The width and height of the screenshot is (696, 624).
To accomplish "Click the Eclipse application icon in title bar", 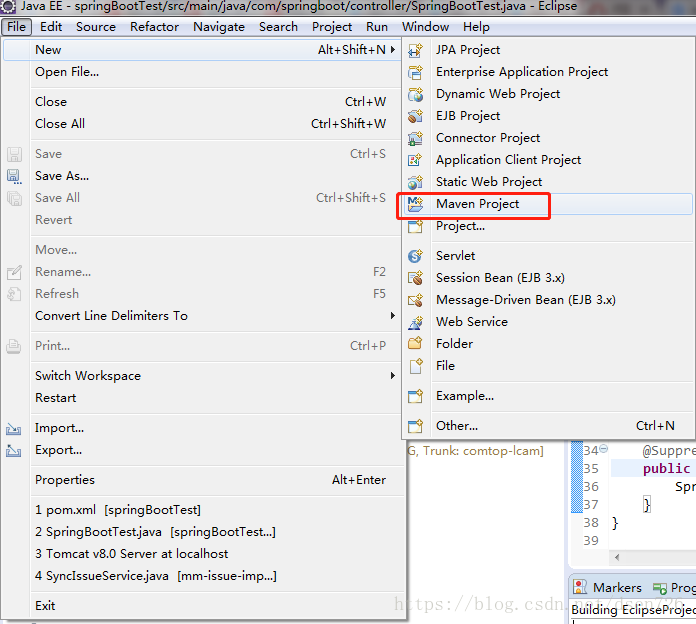I will coord(8,6).
